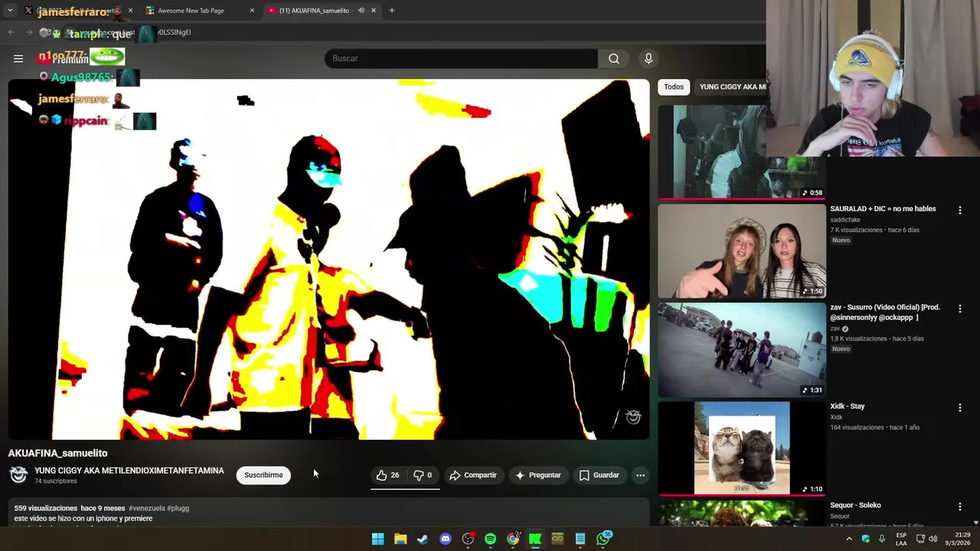This screenshot has width=980, height=551.
Task: Open the volume speaker tray icon
Action: 933,539
